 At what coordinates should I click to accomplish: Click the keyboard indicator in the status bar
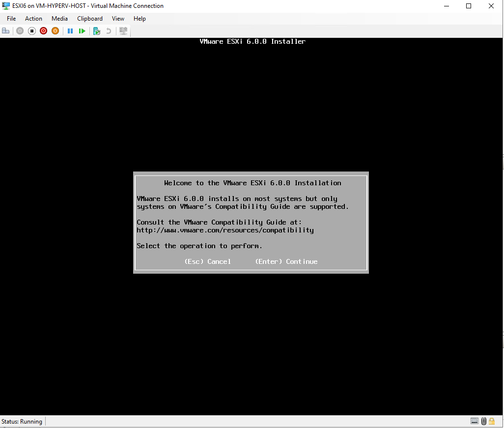click(475, 421)
